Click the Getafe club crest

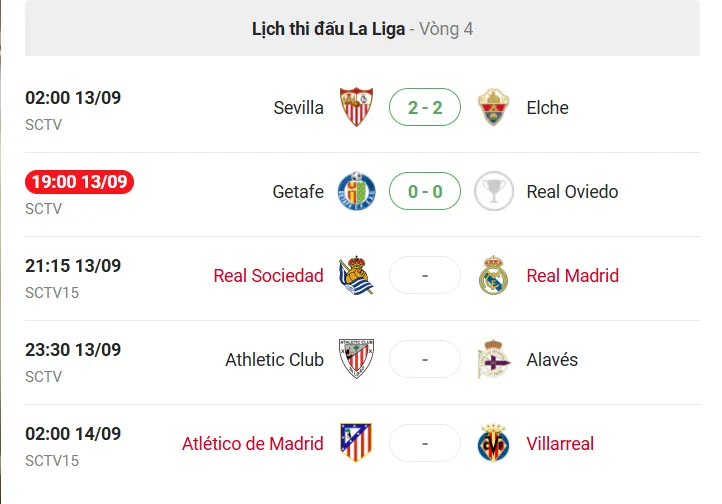pyautogui.click(x=356, y=191)
